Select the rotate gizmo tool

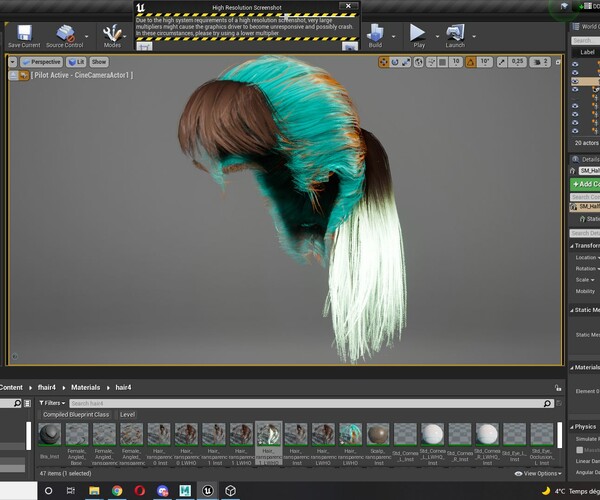395,62
